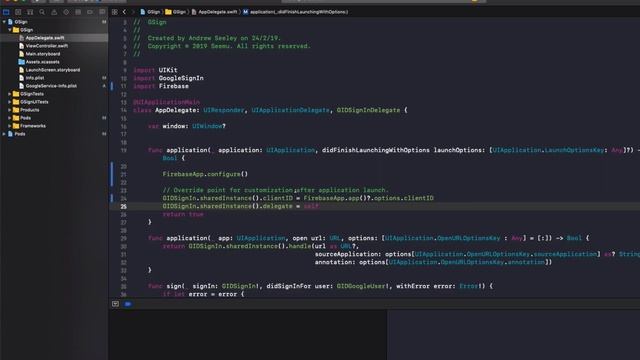Open the Report navigator
This screenshot has height=360, width=640.
pos(102,12)
